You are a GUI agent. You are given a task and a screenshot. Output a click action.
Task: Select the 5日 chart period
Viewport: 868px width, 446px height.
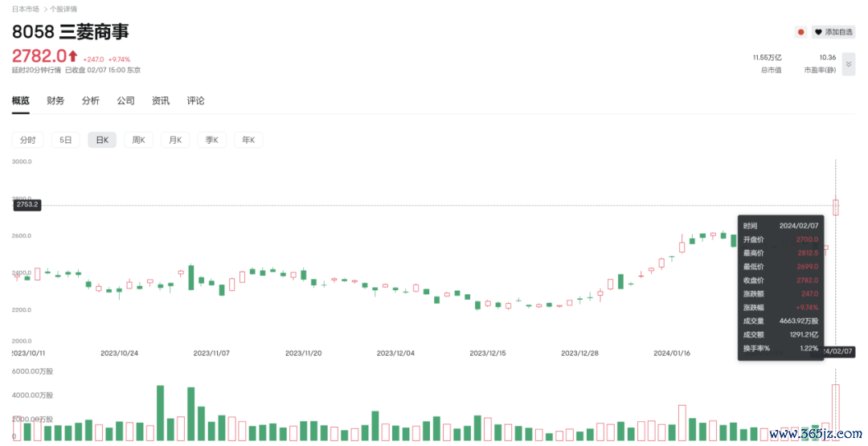65,140
